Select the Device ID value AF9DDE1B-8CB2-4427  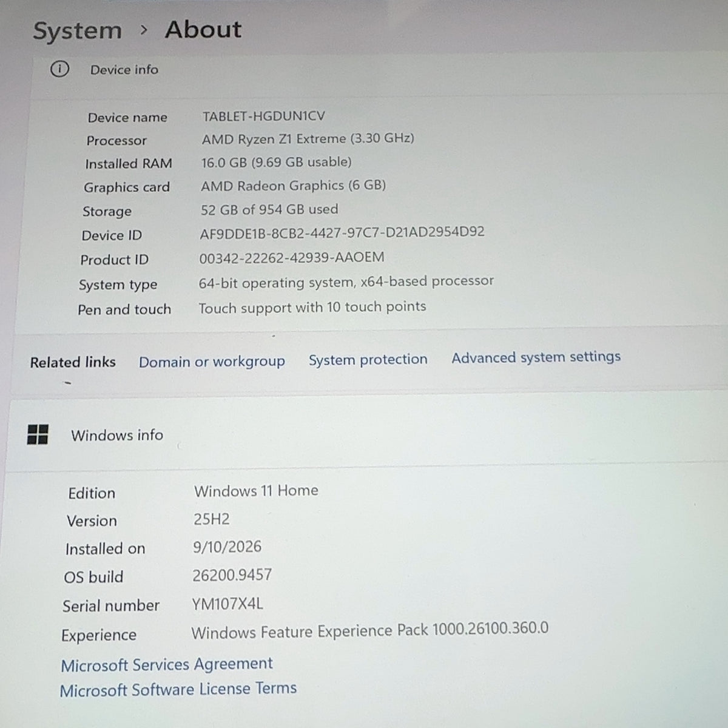point(342,232)
